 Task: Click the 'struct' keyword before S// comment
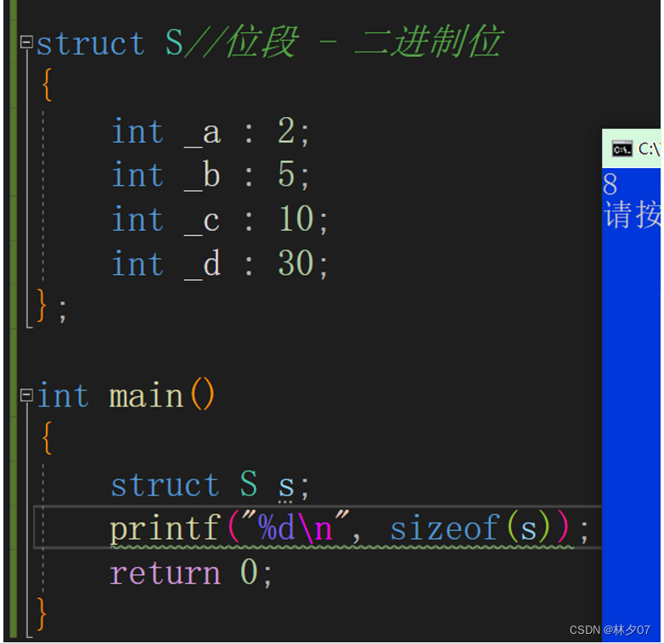(91, 43)
